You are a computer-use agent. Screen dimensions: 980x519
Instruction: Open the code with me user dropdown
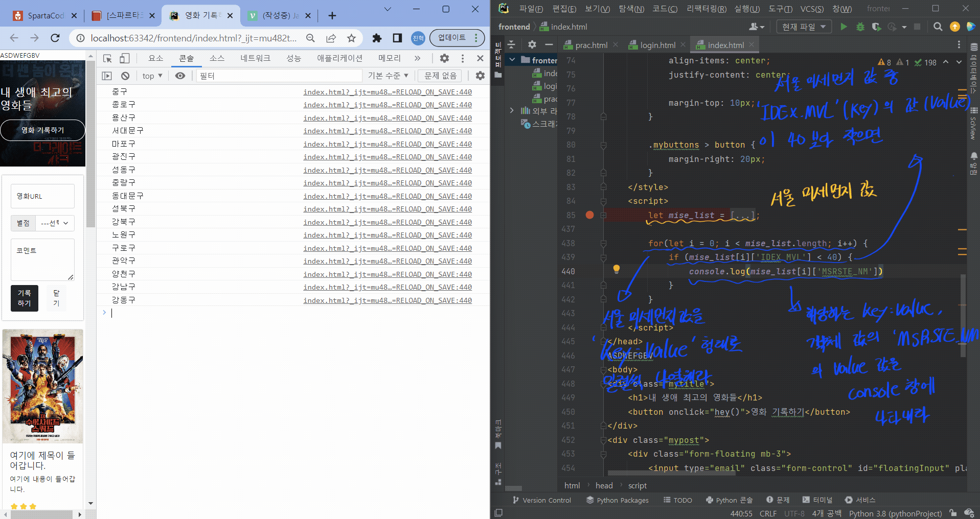point(757,27)
